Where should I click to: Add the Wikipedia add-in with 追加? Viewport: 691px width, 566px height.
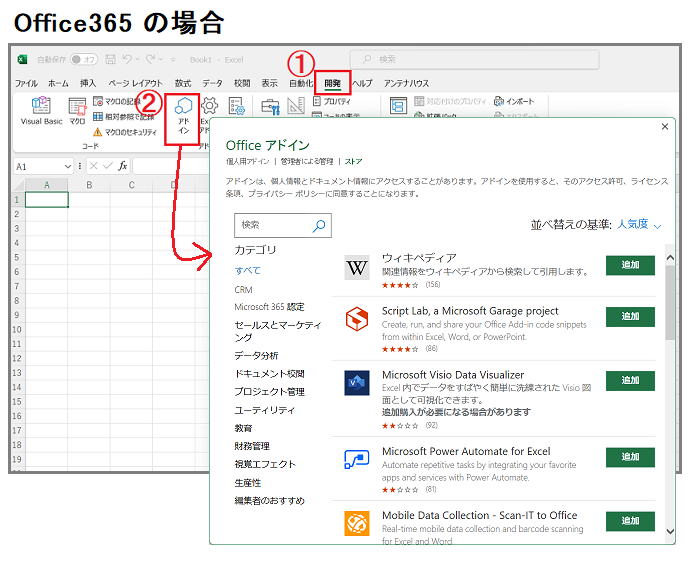[630, 265]
